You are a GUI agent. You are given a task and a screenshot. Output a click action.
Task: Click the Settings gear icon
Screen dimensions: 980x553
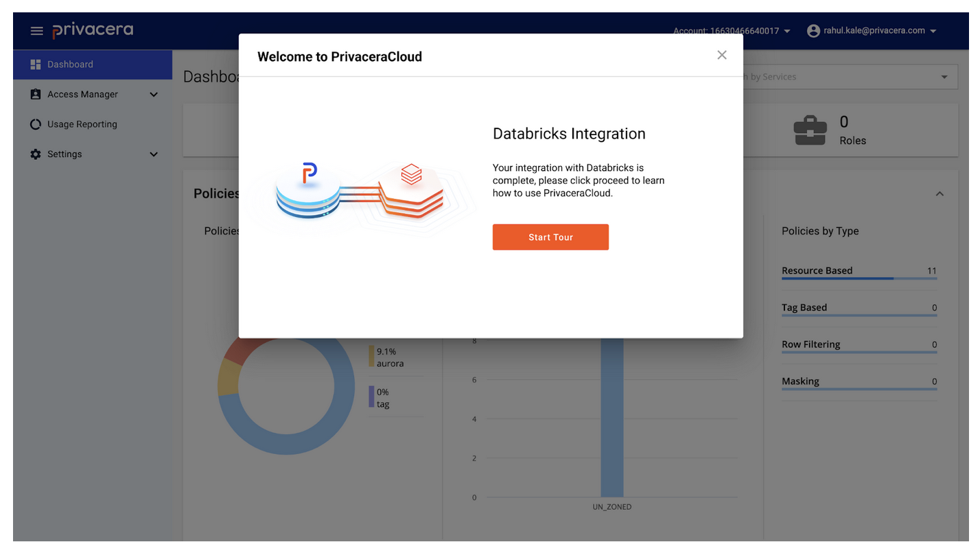pyautogui.click(x=36, y=154)
